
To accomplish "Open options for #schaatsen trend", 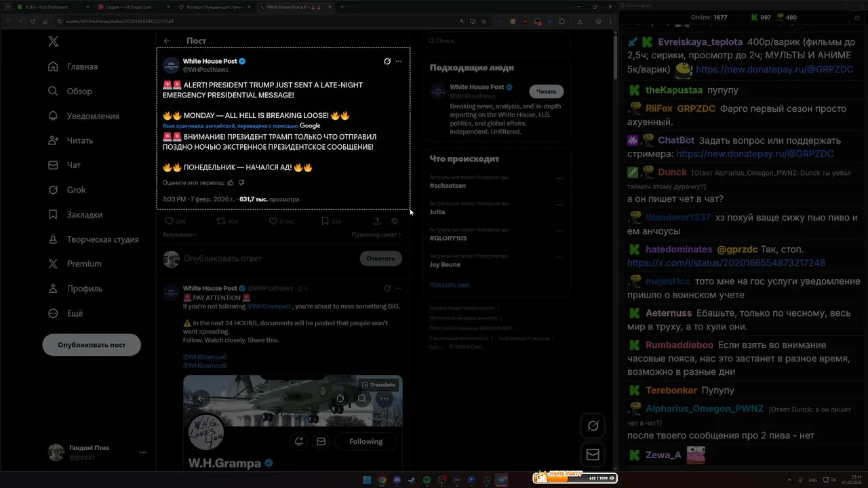I will (559, 179).
